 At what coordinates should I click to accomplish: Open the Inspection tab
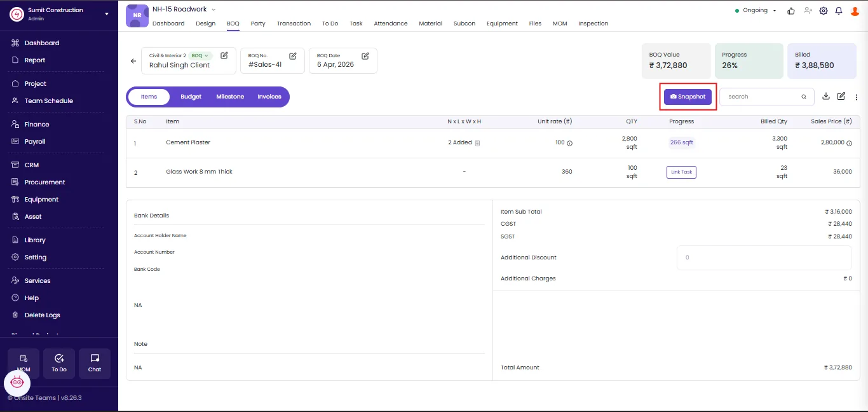point(593,24)
